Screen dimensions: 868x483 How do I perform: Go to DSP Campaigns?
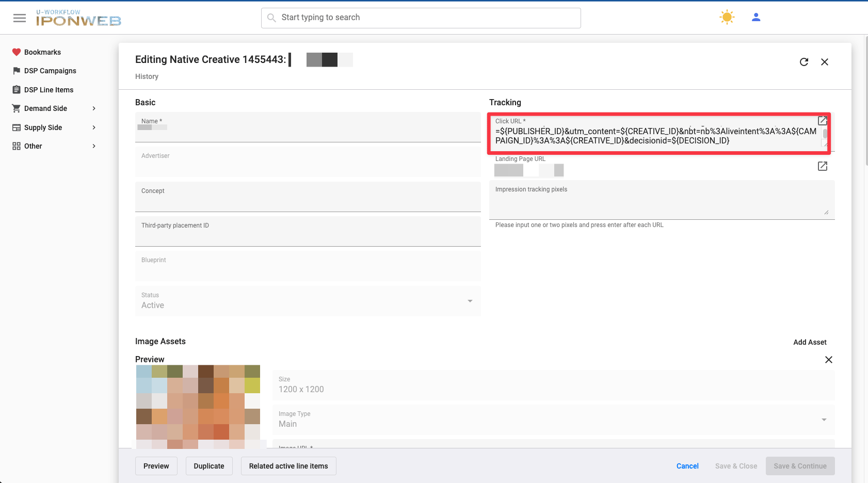pyautogui.click(x=50, y=71)
